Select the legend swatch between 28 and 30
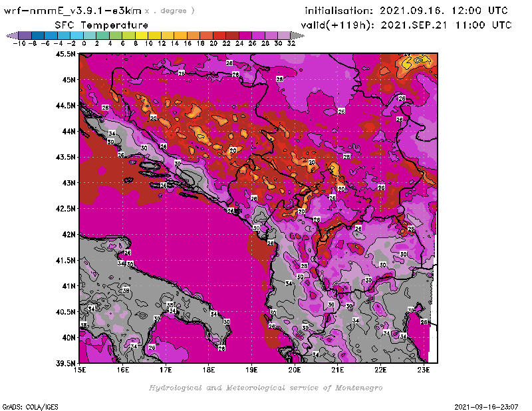The height and width of the screenshot is (411, 532). pos(271,35)
